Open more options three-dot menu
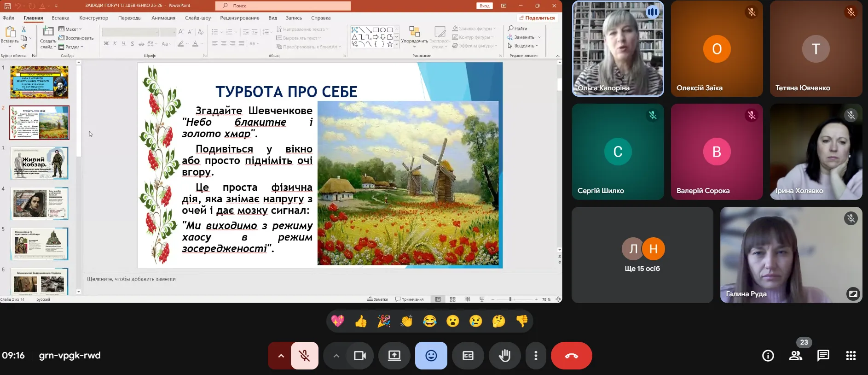Screen dimensions: 868x375 pos(536,356)
